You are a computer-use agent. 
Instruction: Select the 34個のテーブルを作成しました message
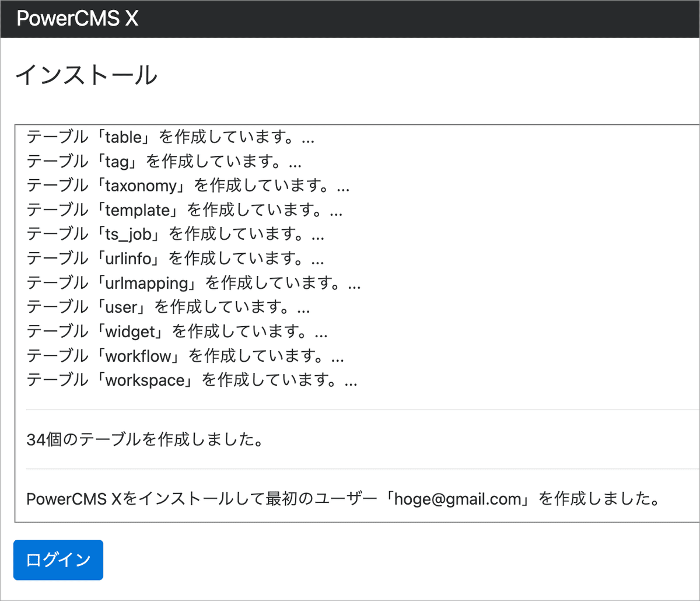coord(144,439)
